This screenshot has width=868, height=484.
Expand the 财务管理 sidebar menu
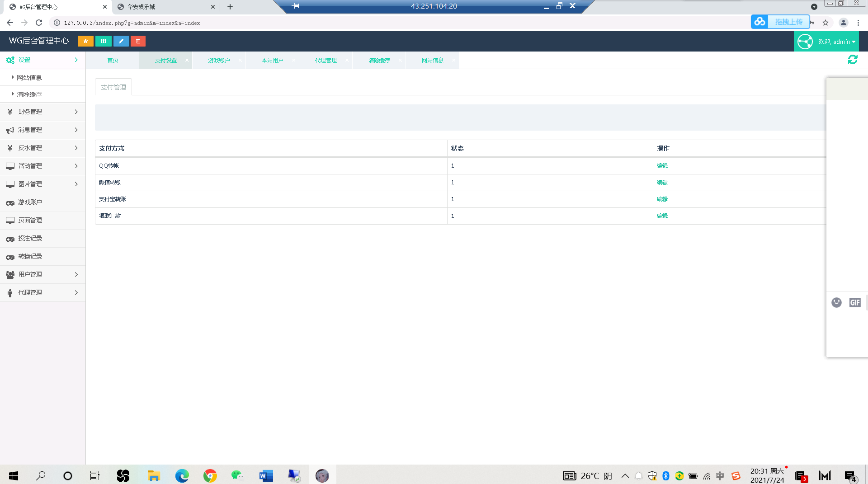(42, 112)
